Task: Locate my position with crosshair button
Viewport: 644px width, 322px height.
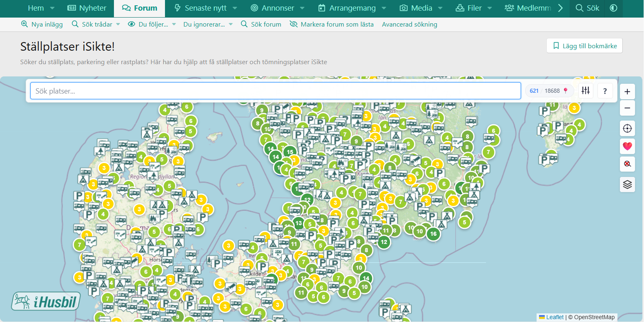Action: pos(627,128)
